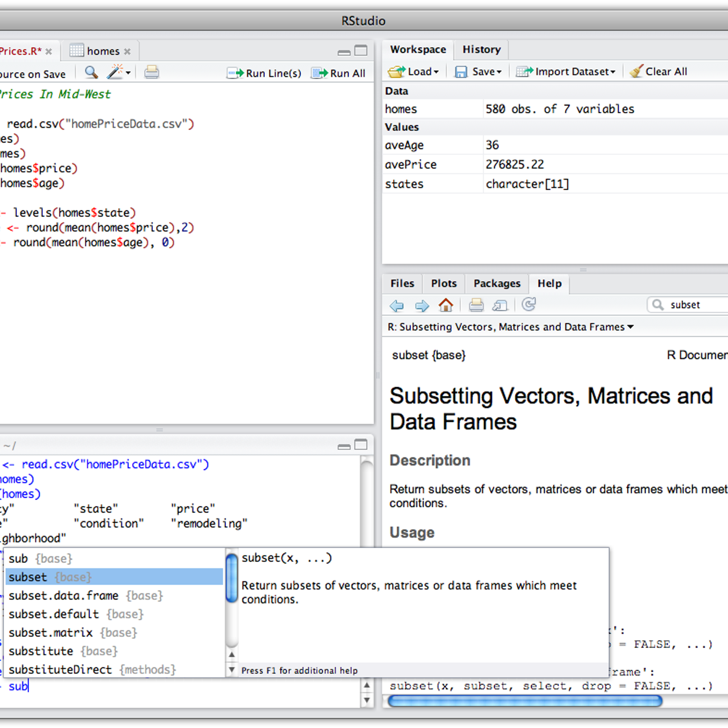Choose subset.default completion

[x=114, y=614]
